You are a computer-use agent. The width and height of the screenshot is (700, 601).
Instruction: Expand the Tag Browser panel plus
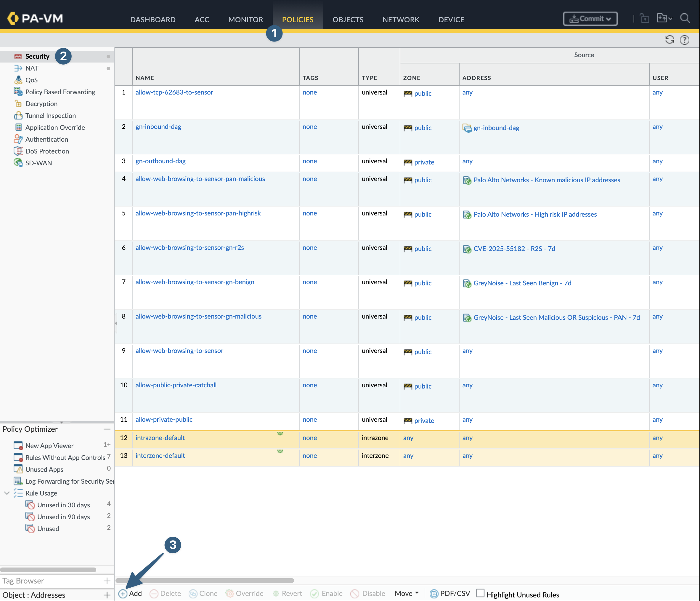coord(107,581)
